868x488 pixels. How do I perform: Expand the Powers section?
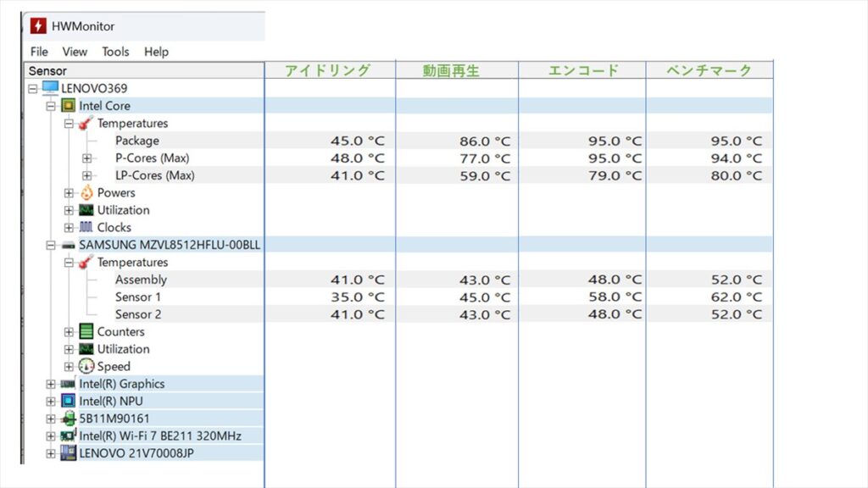pyautogui.click(x=69, y=193)
